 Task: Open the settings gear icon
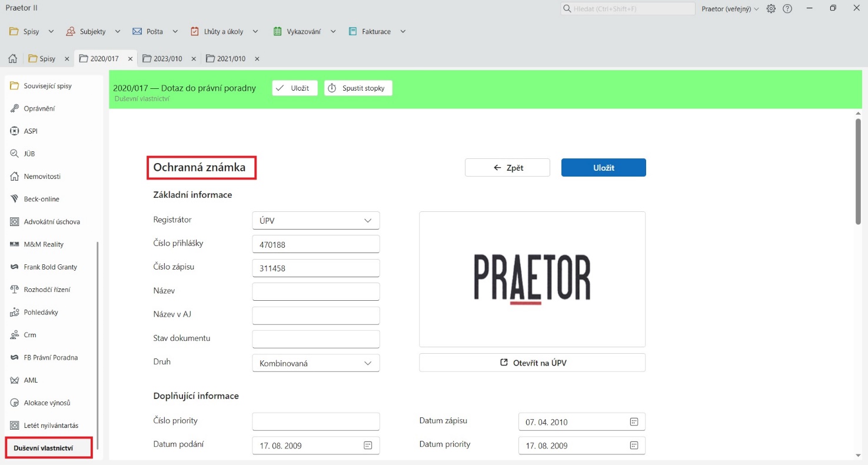pyautogui.click(x=771, y=8)
